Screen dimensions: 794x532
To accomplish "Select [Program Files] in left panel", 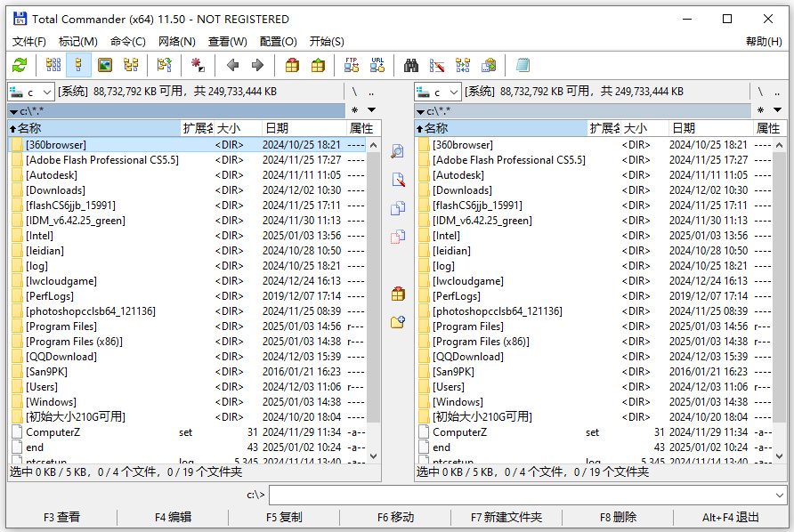I will coord(187,326).
